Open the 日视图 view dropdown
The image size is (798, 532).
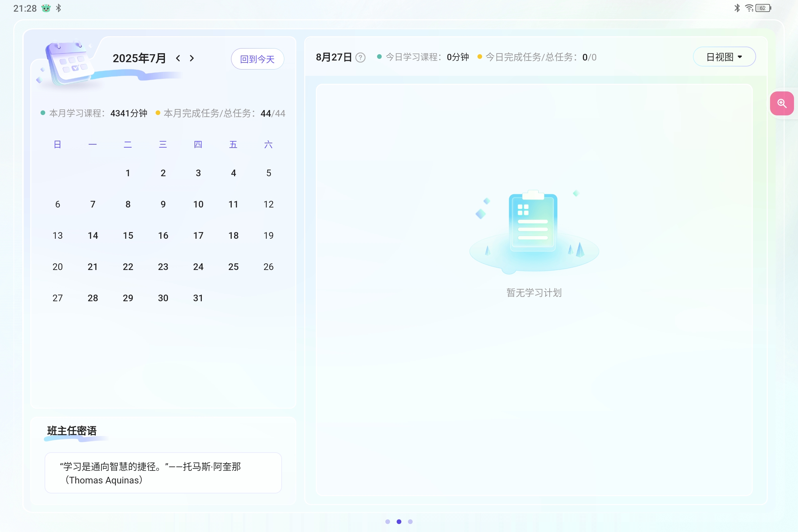[x=724, y=57]
